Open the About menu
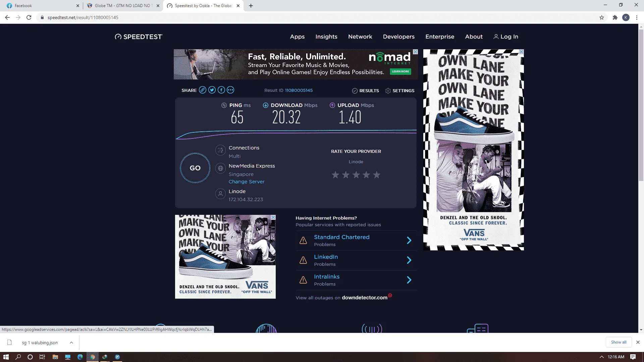This screenshot has height=362, width=644. tap(474, 37)
